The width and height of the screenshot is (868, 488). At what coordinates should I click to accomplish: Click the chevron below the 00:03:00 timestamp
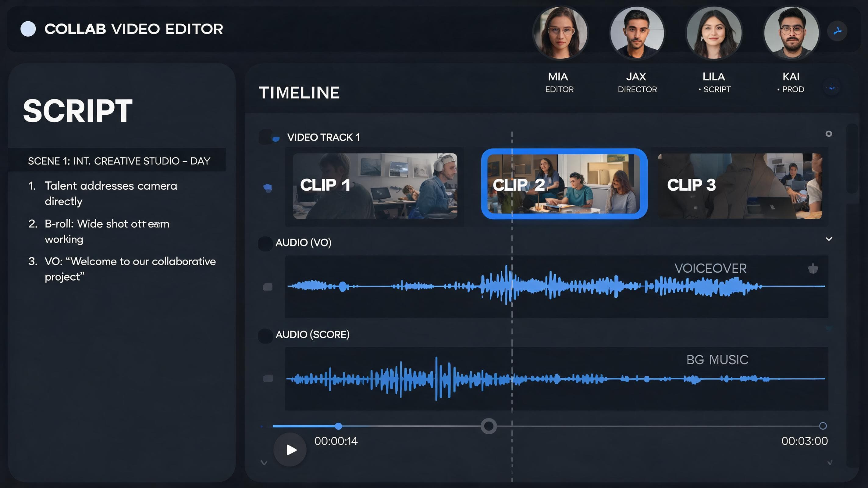[x=830, y=462]
